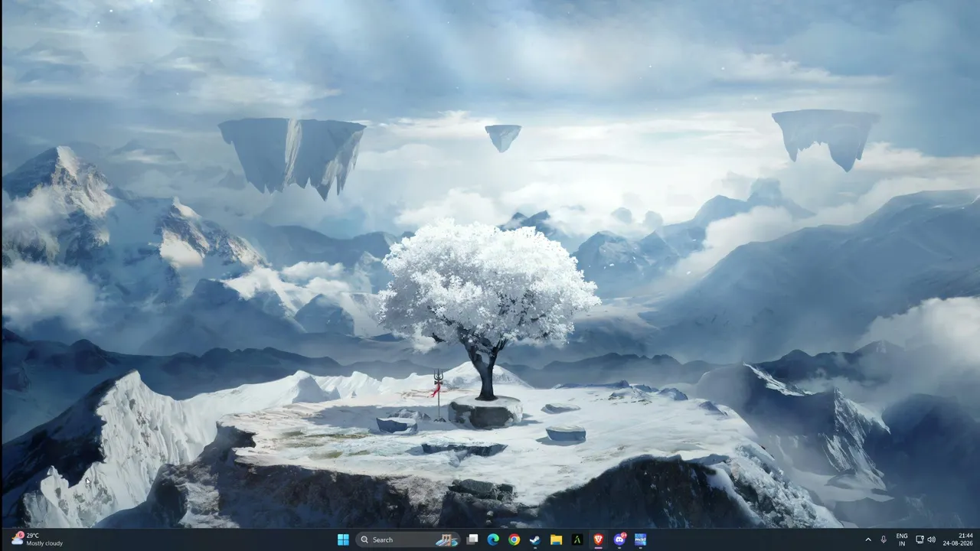The width and height of the screenshot is (980, 551).
Task: Open Task View from the taskbar
Action: [x=472, y=540]
